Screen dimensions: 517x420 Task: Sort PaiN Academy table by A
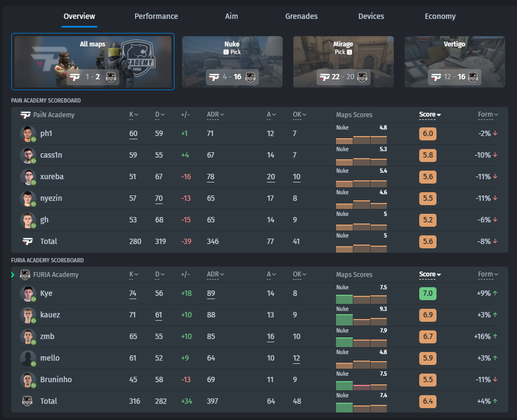271,114
